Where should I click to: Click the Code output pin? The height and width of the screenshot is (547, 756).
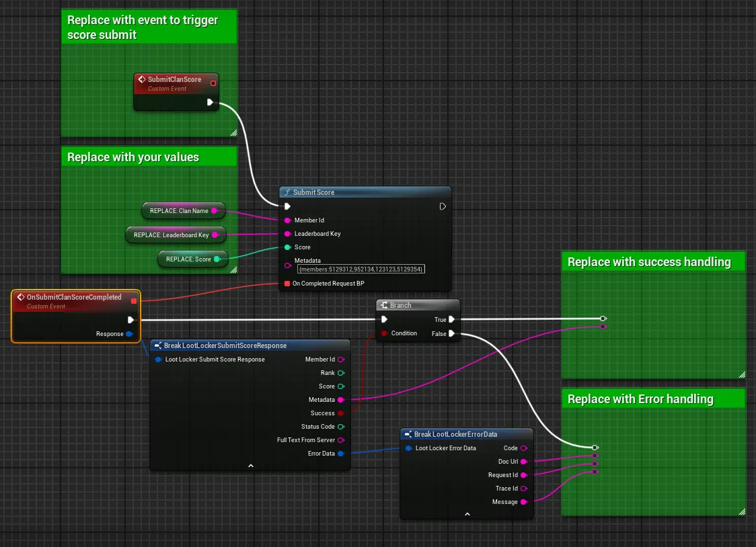[x=524, y=448]
